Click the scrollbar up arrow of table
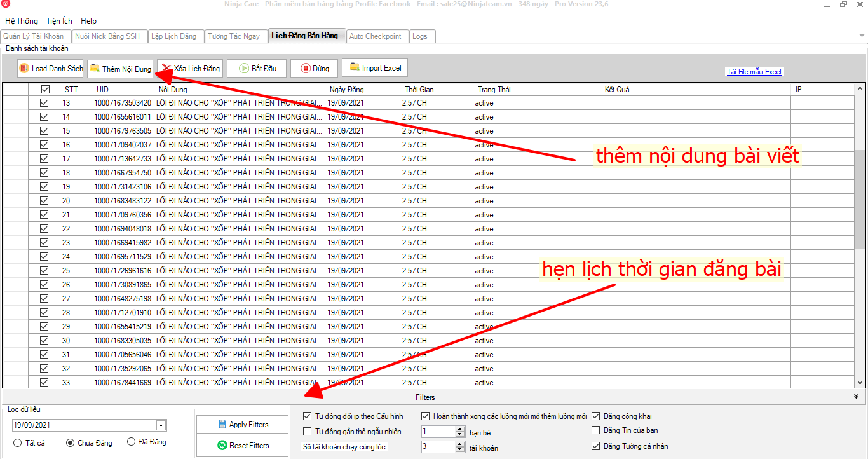 [x=860, y=88]
